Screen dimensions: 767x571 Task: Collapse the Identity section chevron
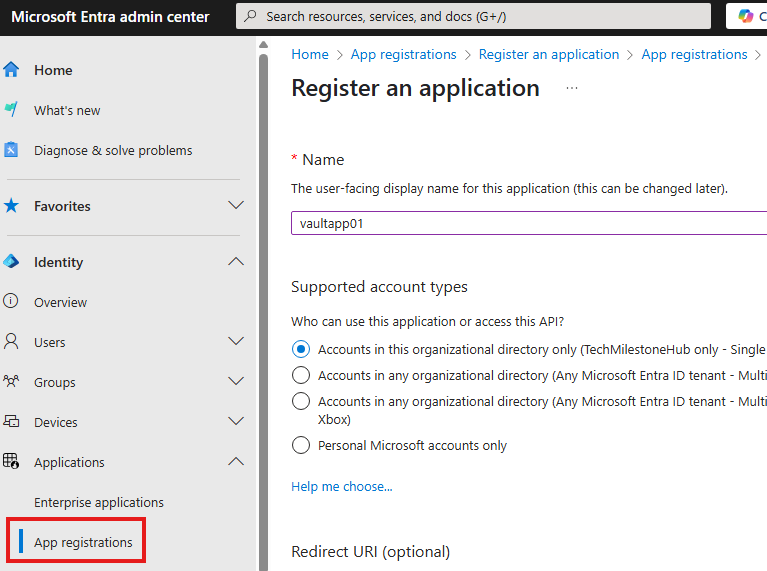tap(236, 262)
